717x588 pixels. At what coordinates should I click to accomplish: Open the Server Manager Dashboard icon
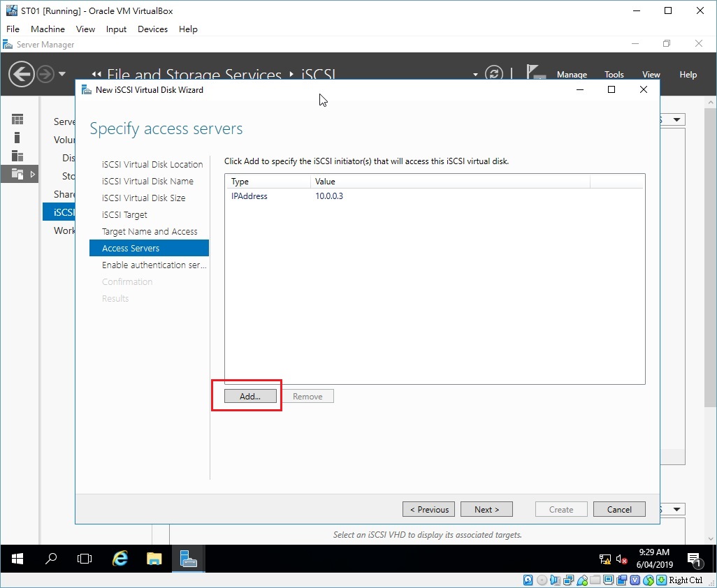(x=16, y=119)
